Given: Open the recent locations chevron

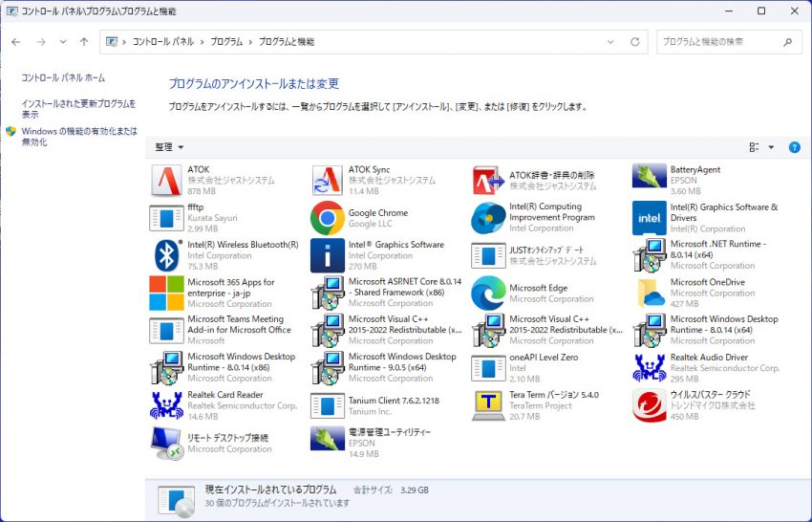Looking at the screenshot, I should (63, 42).
